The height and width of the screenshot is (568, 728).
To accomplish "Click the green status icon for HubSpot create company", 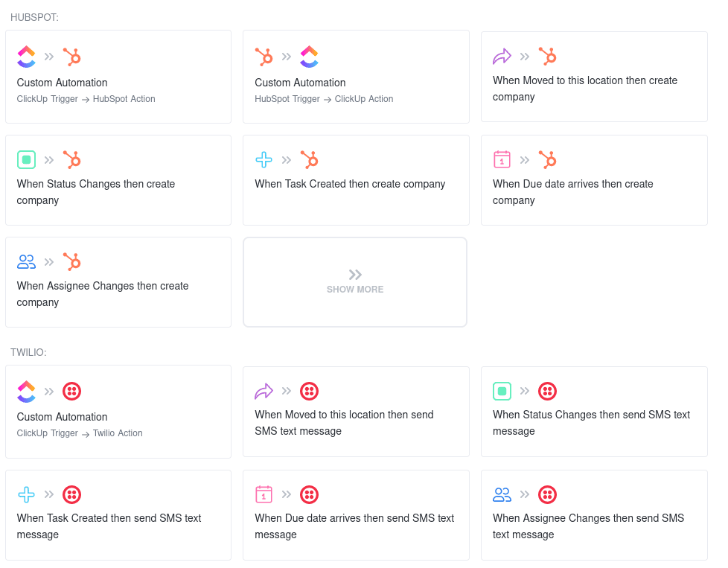I will [x=27, y=160].
